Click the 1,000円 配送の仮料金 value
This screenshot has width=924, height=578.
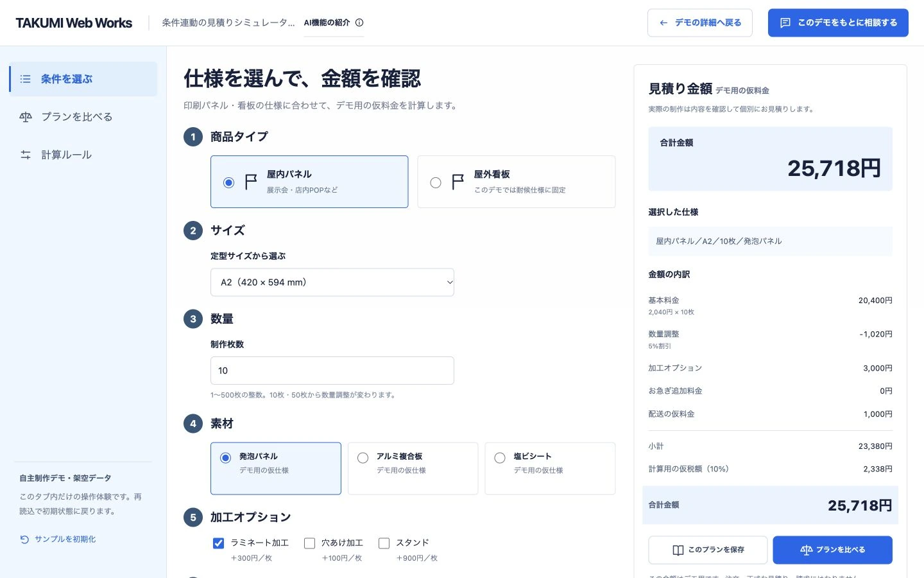point(878,414)
